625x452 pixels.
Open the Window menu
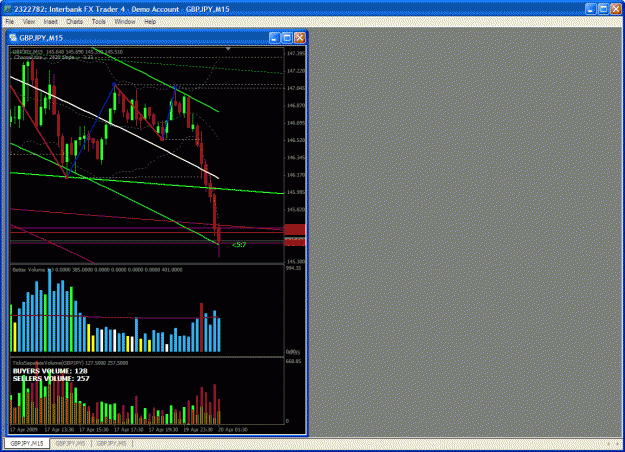125,22
